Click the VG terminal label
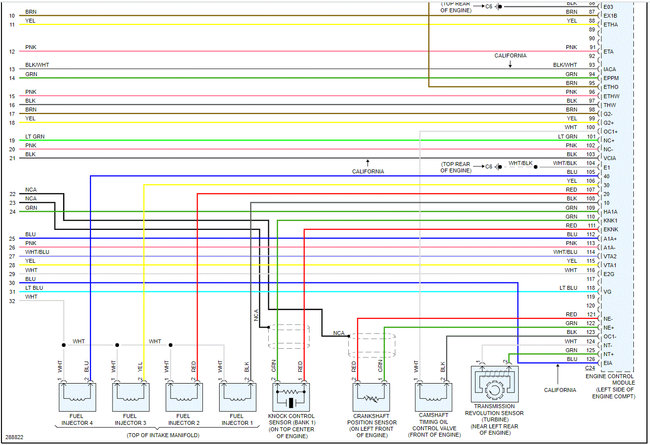650x445 pixels. pyautogui.click(x=607, y=292)
